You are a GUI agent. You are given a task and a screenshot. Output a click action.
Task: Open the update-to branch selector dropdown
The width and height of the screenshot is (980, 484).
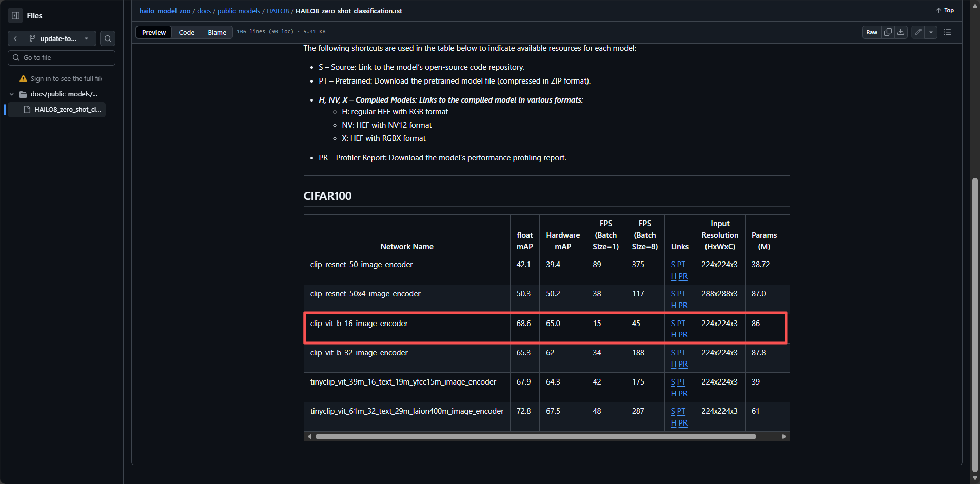(60, 38)
